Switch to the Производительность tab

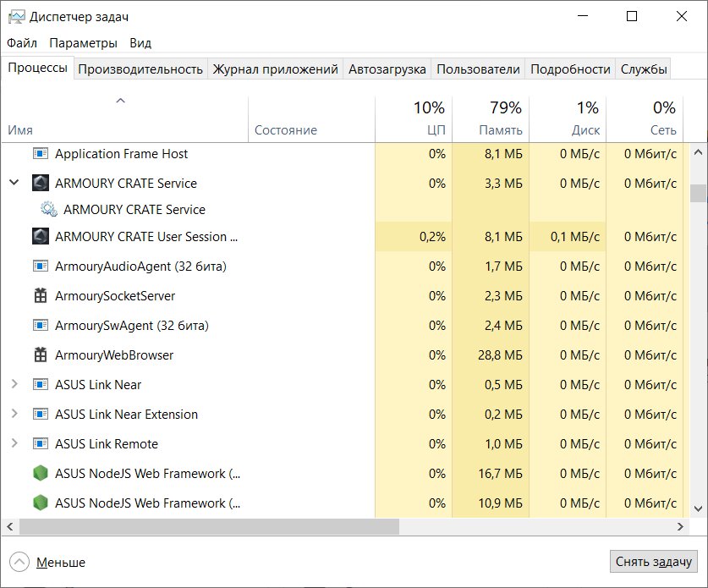coord(140,69)
